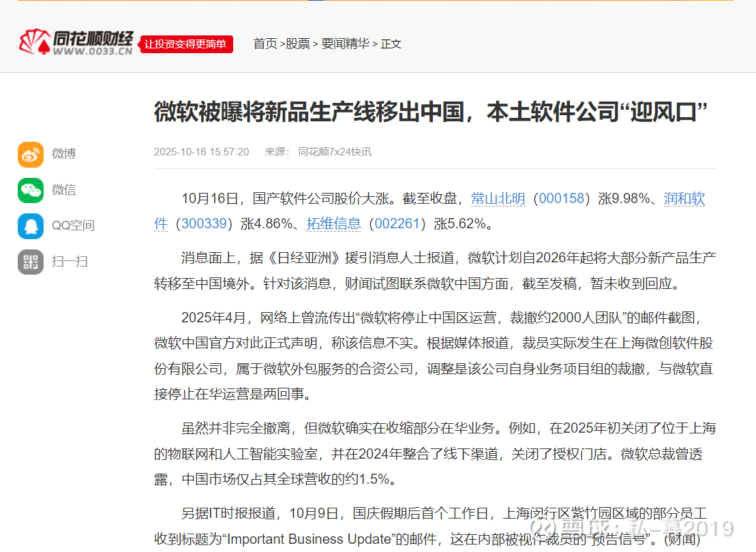Click the paragraph starting 虽然并非完全撤离

[x=435, y=454]
